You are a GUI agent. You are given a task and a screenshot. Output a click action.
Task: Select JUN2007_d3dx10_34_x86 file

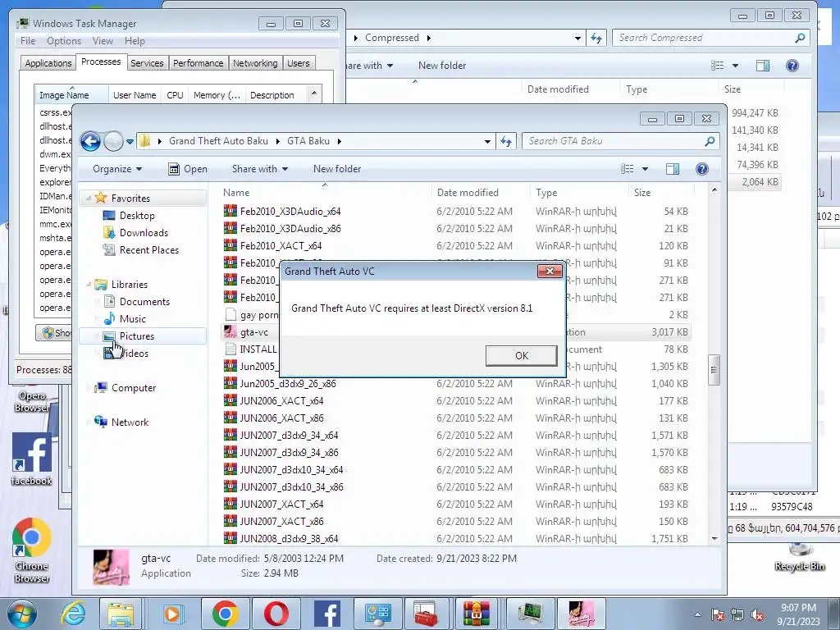click(291, 487)
